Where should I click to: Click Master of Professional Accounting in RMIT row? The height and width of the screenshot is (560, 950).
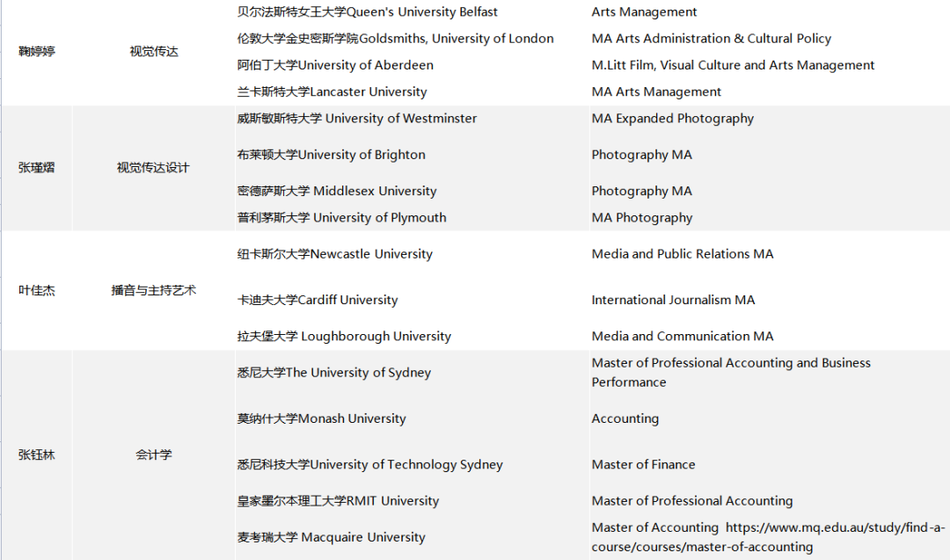pos(692,501)
